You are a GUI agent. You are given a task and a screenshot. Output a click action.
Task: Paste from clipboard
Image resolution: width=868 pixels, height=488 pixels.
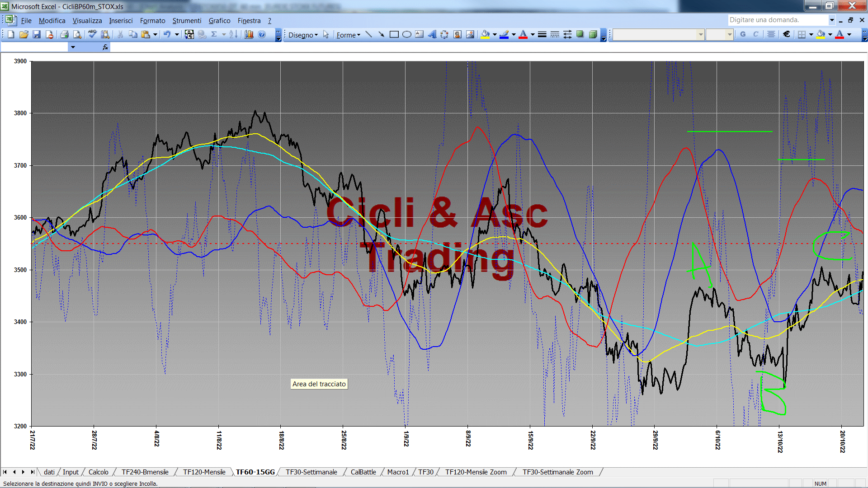(x=146, y=34)
